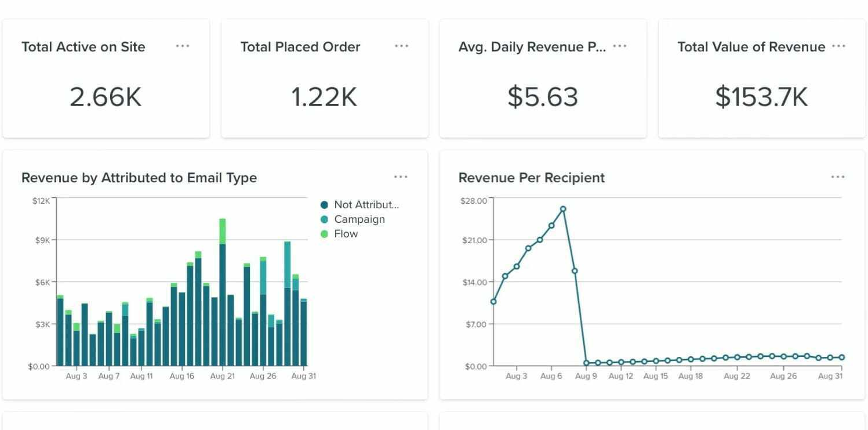The width and height of the screenshot is (868, 430).
Task: Click ellipsis on Avg. Daily Revenue card
Action: click(620, 46)
